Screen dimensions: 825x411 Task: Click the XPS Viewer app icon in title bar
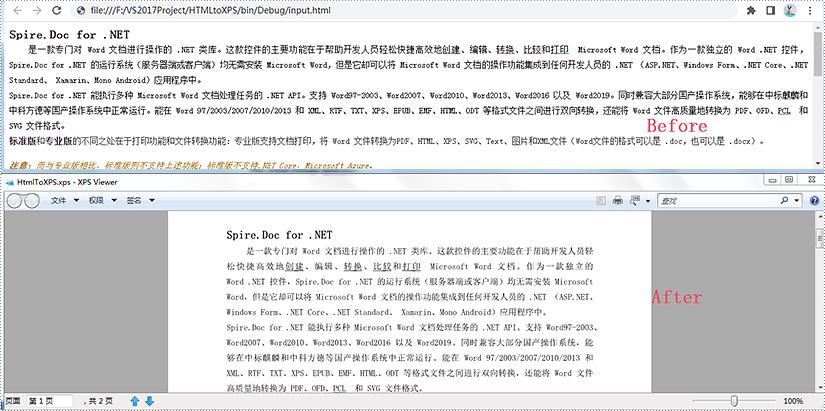[x=9, y=182]
